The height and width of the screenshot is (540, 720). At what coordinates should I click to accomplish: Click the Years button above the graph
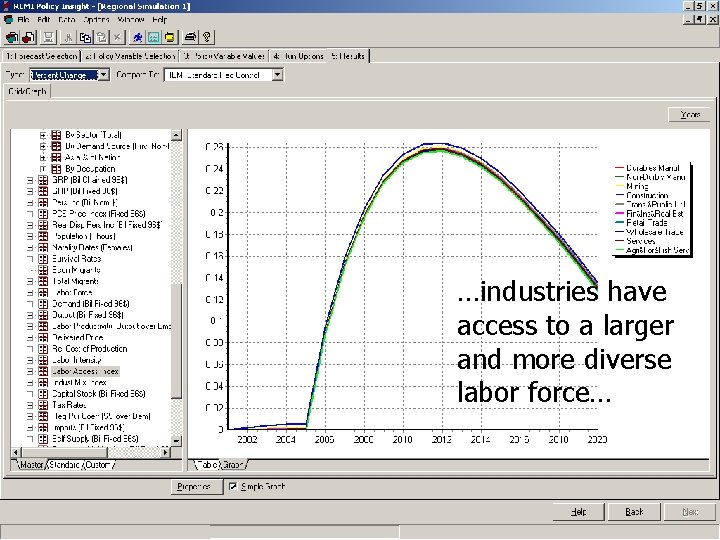coord(690,114)
